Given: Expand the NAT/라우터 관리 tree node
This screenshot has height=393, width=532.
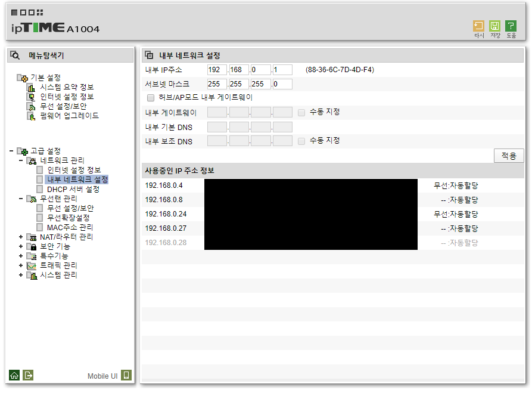Looking at the screenshot, I should (x=21, y=237).
